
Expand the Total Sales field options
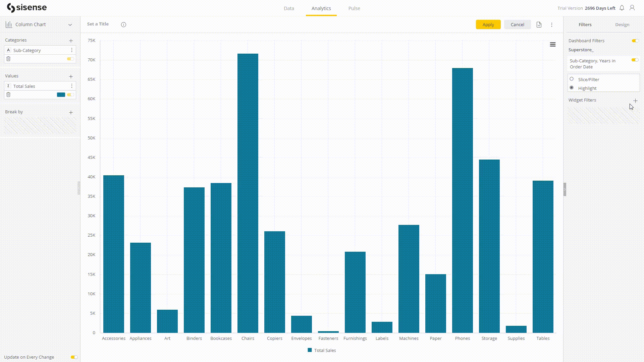click(x=72, y=86)
